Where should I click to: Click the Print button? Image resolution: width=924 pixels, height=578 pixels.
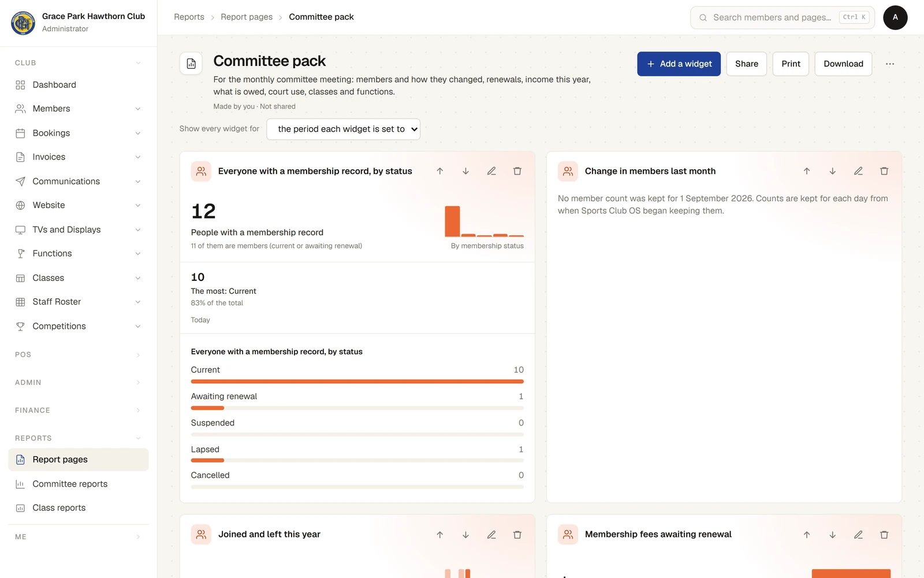click(791, 64)
